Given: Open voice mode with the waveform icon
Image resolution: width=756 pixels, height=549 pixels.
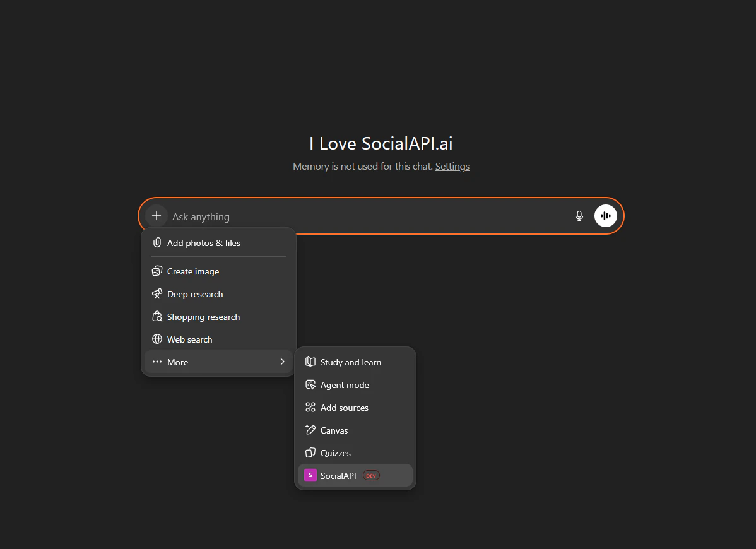Looking at the screenshot, I should click(x=605, y=215).
